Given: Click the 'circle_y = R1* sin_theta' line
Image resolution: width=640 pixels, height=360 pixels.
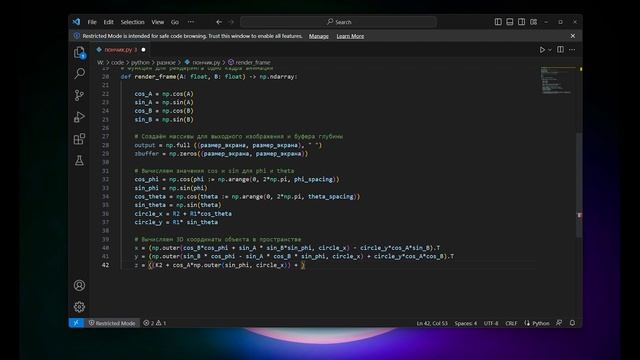Looking at the screenshot, I should [176, 222].
